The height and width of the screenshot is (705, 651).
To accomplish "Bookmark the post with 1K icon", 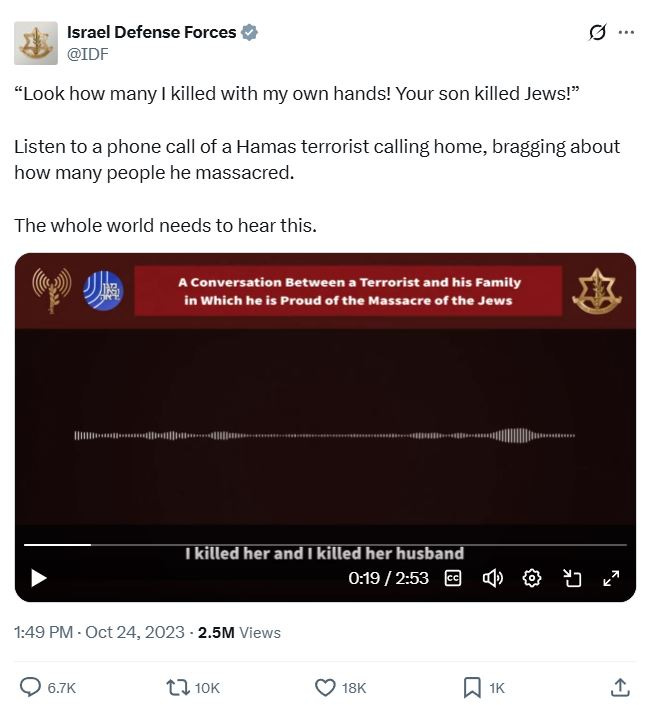I will pyautogui.click(x=484, y=688).
